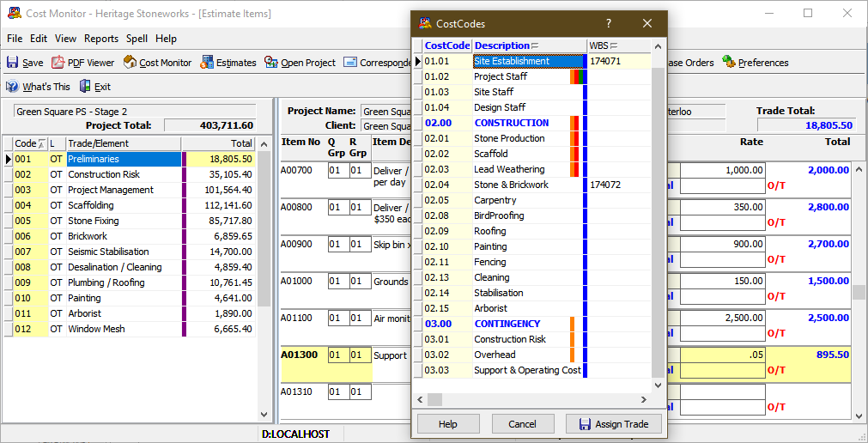The height and width of the screenshot is (443, 868).
Task: Click the Help button in CostCodes dialog
Action: click(x=448, y=424)
